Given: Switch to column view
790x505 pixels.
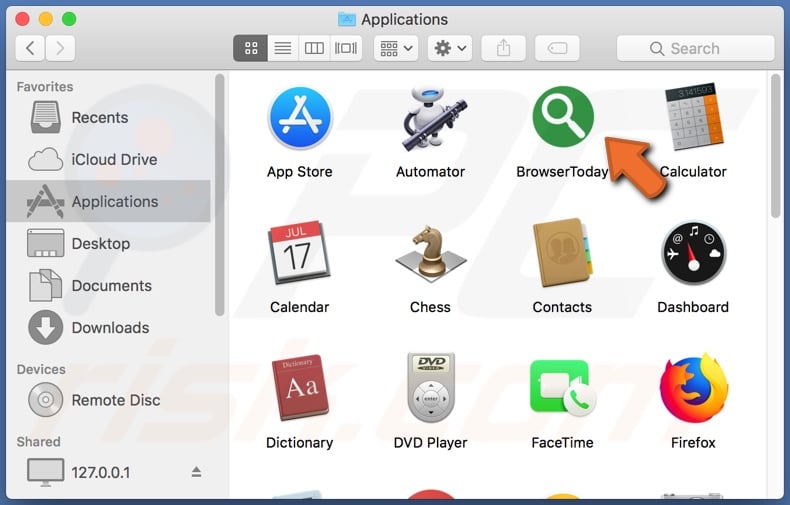Looking at the screenshot, I should pyautogui.click(x=314, y=48).
